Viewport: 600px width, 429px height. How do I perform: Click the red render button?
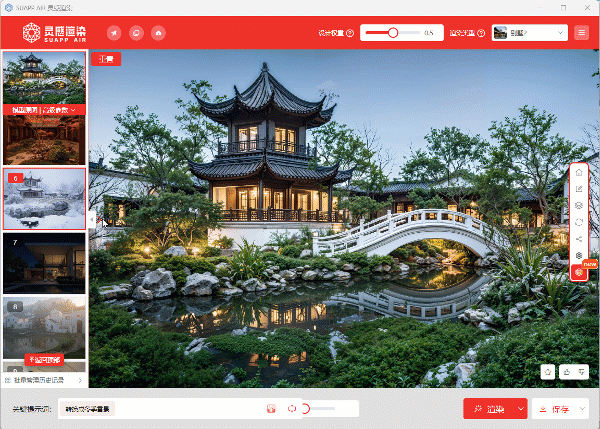489,408
